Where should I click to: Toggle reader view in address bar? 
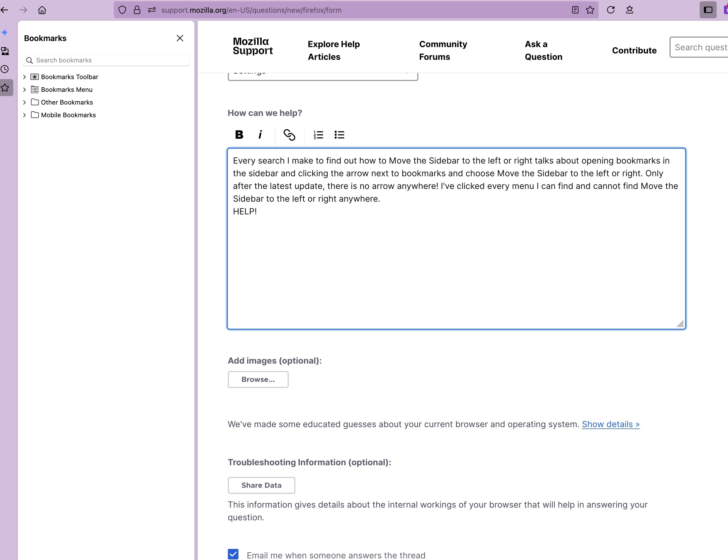(575, 10)
